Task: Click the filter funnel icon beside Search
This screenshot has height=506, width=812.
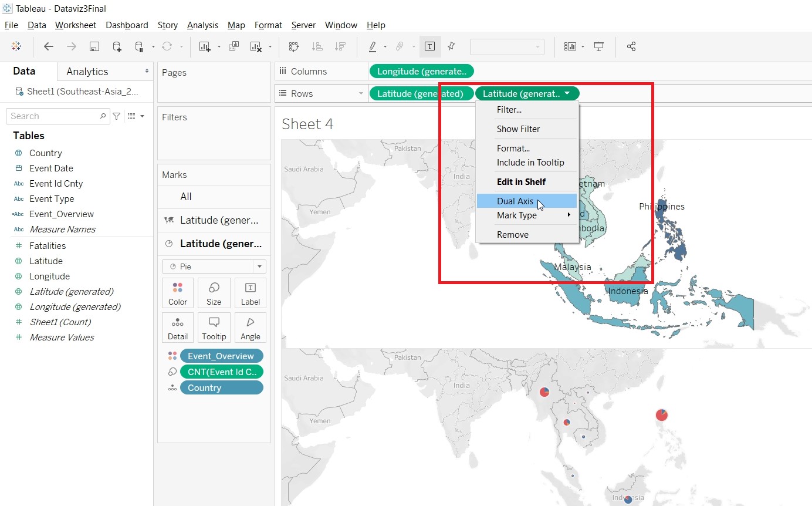Action: click(x=117, y=116)
